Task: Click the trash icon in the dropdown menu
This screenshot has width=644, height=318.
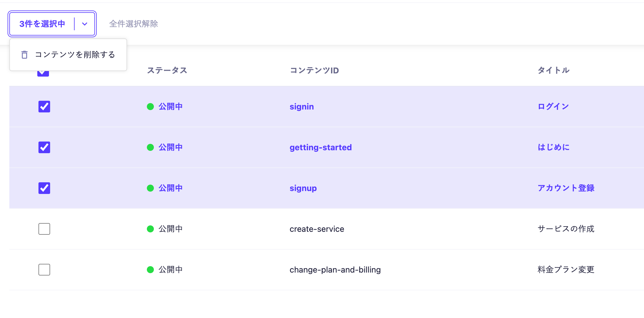Action: pyautogui.click(x=24, y=55)
